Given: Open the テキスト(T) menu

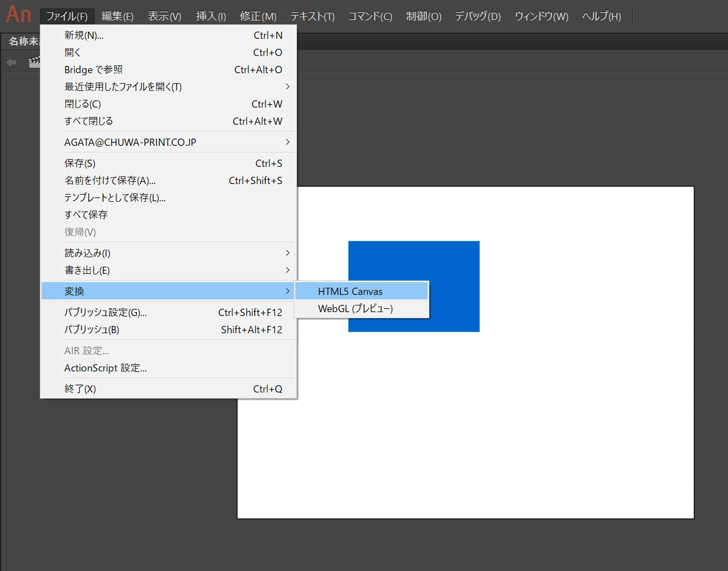Looking at the screenshot, I should tap(312, 16).
